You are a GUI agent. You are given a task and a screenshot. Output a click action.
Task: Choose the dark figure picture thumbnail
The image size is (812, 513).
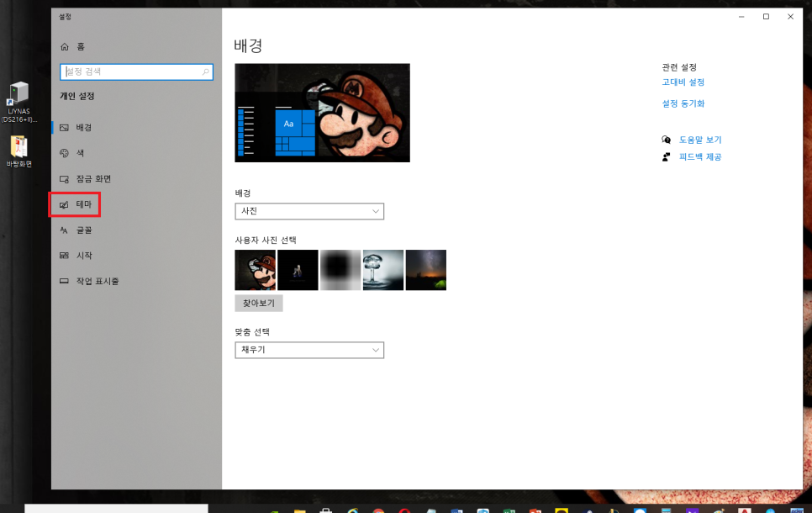298,270
